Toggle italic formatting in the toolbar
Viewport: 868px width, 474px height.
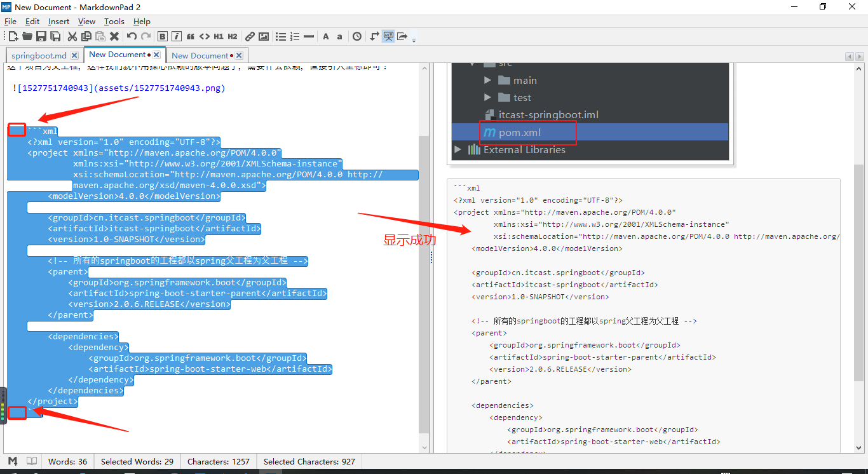[176, 36]
